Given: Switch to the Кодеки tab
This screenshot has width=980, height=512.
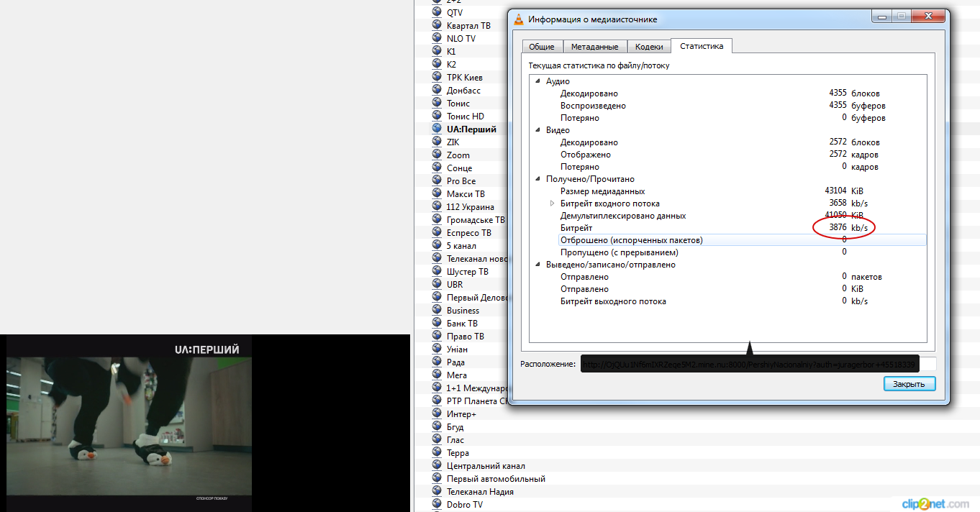Looking at the screenshot, I should tap(649, 47).
